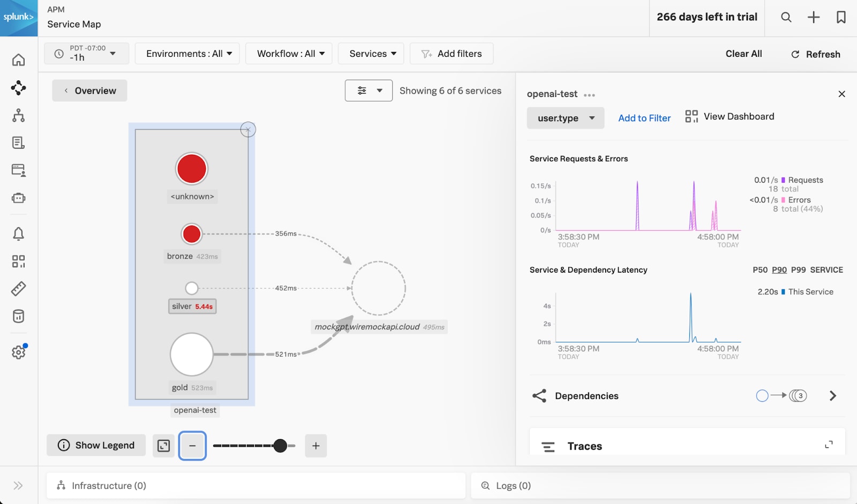Screen dimensions: 857x504
Task: Click the Home icon in sidebar
Action: pos(18,60)
